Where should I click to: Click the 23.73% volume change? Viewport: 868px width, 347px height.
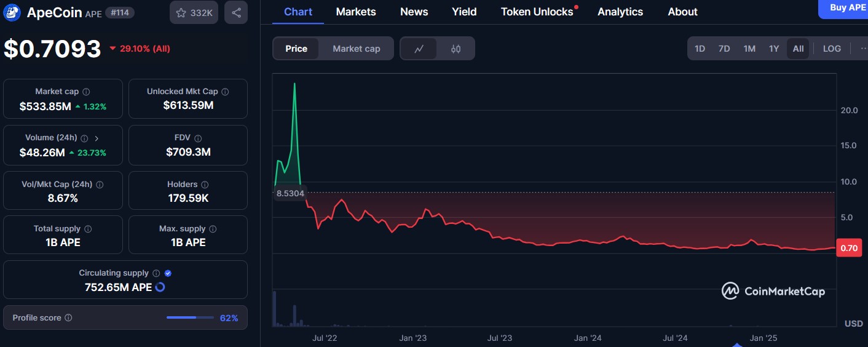click(88, 153)
